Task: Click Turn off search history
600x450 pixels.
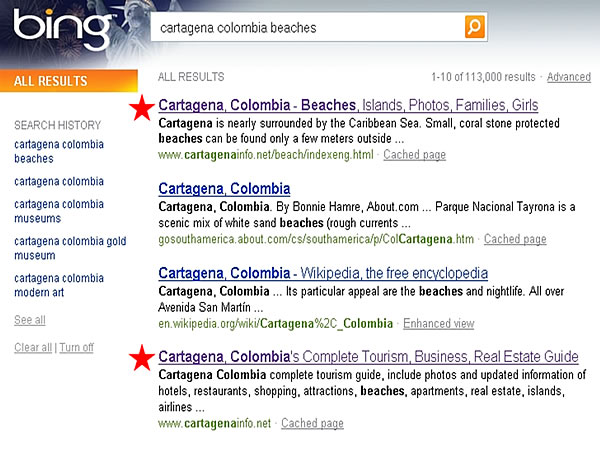Action: point(76,347)
